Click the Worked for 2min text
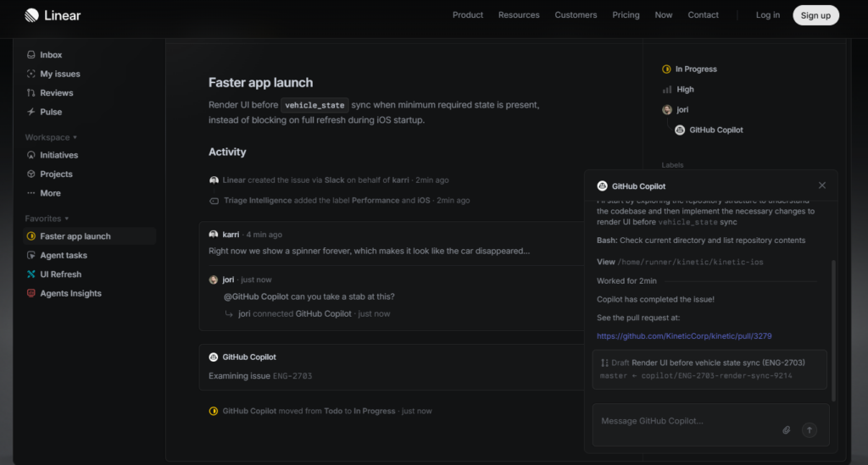868x465 pixels. [626, 281]
